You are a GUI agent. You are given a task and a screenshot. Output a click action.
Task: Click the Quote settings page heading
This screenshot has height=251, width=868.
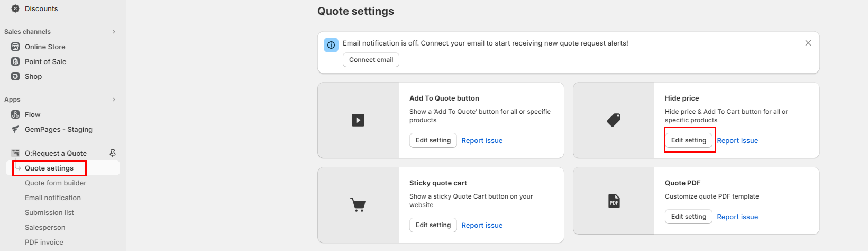[355, 11]
